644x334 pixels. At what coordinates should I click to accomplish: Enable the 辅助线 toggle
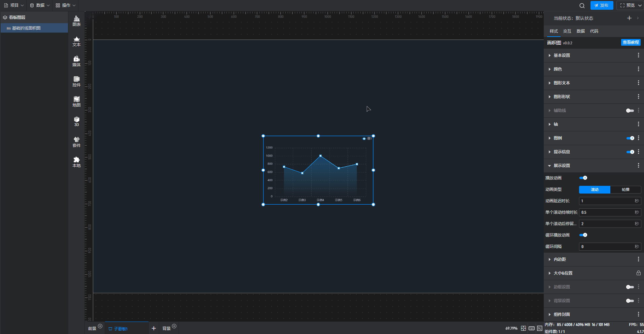pos(630,111)
